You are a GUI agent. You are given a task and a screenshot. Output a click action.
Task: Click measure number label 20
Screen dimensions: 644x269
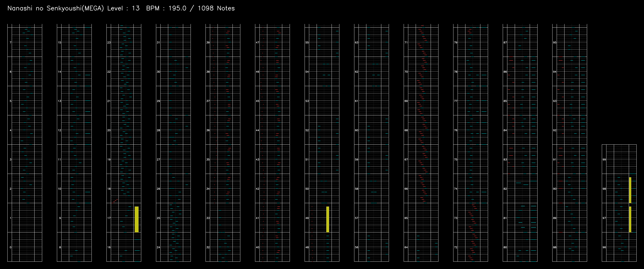coord(109,130)
